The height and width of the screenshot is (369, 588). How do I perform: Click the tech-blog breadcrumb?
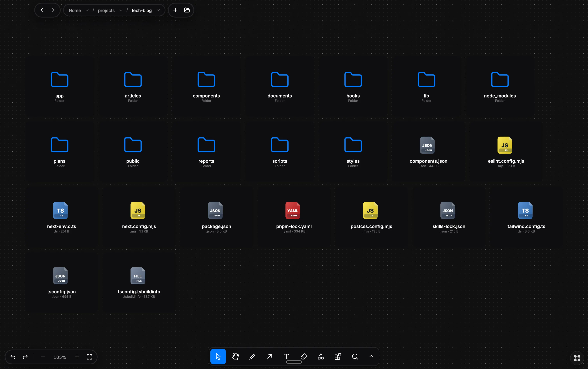(x=142, y=11)
